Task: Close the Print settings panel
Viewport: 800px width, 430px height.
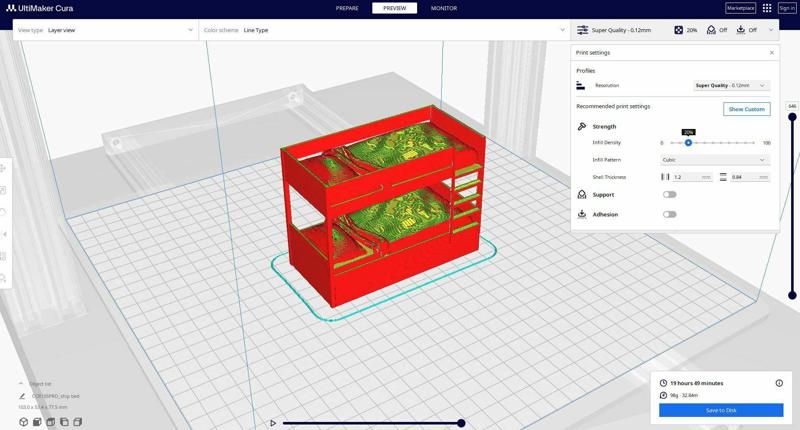Action: point(771,53)
